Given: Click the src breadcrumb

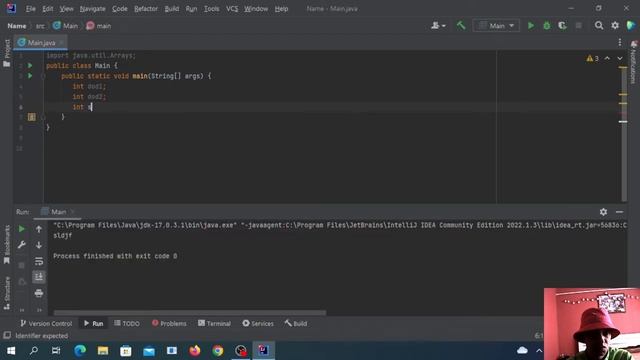Looking at the screenshot, I should coord(40,26).
